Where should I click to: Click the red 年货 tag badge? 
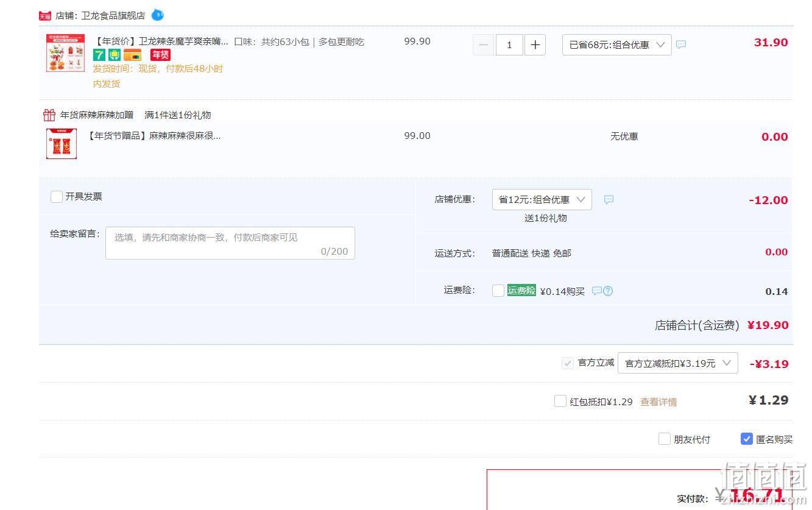(160, 55)
